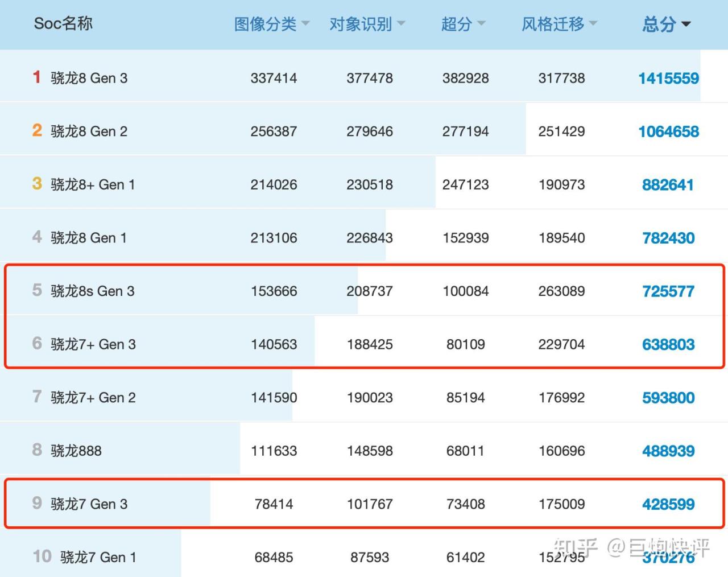
Task: Click the 247123 cell
Action: [466, 184]
